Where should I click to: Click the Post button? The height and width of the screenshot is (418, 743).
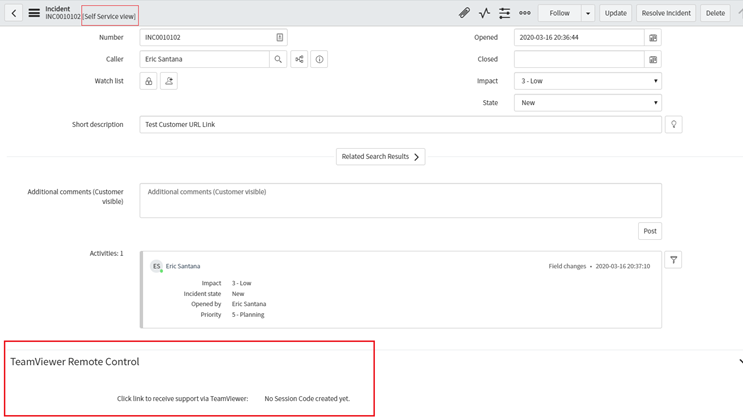pos(650,231)
